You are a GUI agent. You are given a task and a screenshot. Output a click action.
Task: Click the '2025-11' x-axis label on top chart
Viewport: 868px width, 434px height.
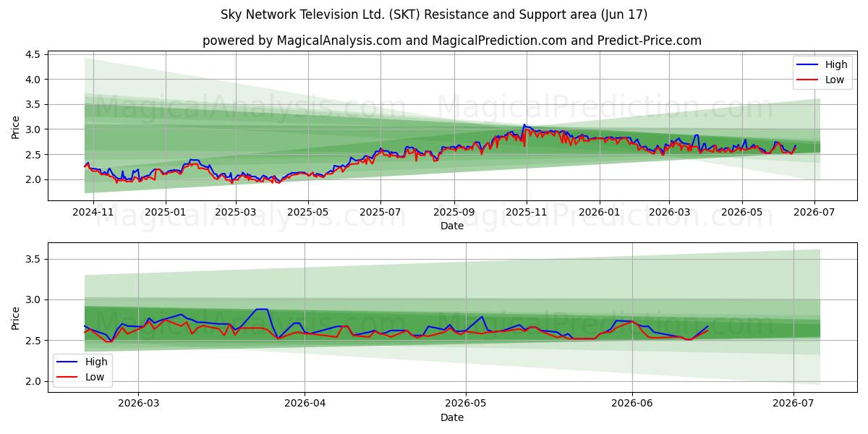pos(527,212)
